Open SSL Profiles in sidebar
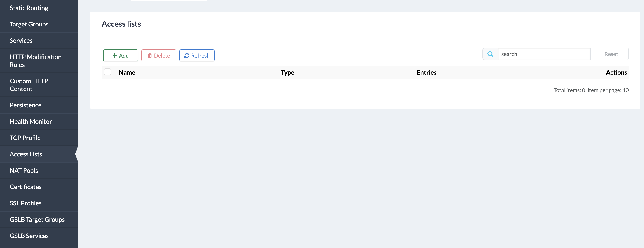The width and height of the screenshot is (644, 248). [26, 203]
